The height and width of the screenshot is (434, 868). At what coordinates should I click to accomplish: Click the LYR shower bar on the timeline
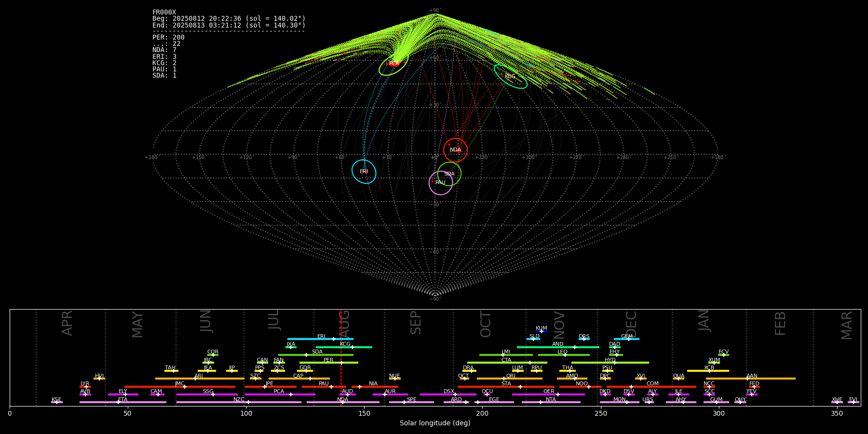pyautogui.click(x=85, y=387)
